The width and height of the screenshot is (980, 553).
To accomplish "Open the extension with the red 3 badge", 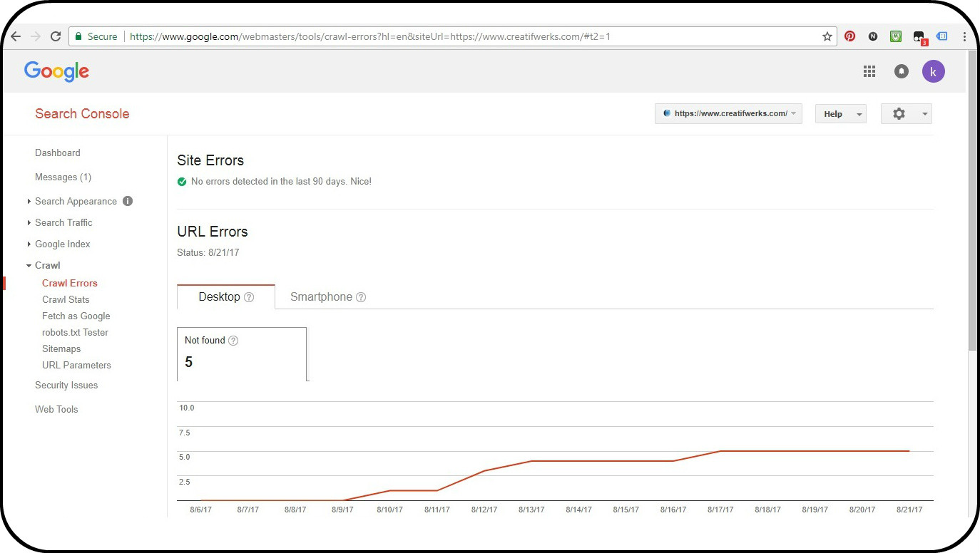I will click(x=919, y=37).
